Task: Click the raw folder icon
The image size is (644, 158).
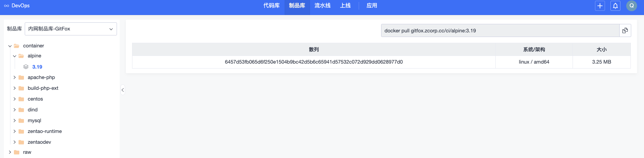Action: (17, 152)
